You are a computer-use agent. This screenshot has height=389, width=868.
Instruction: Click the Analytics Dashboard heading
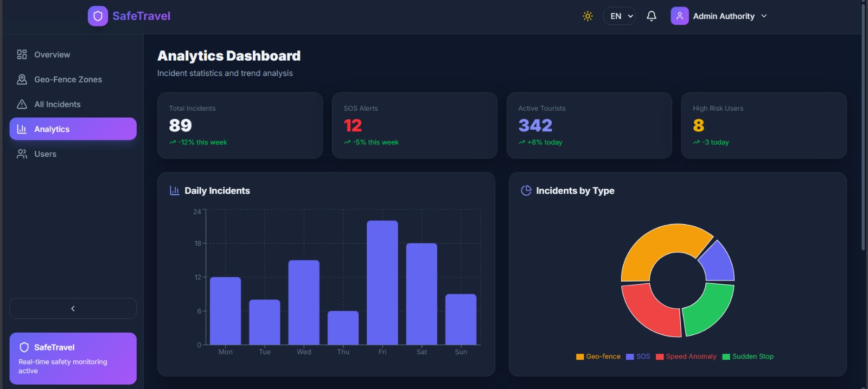229,56
